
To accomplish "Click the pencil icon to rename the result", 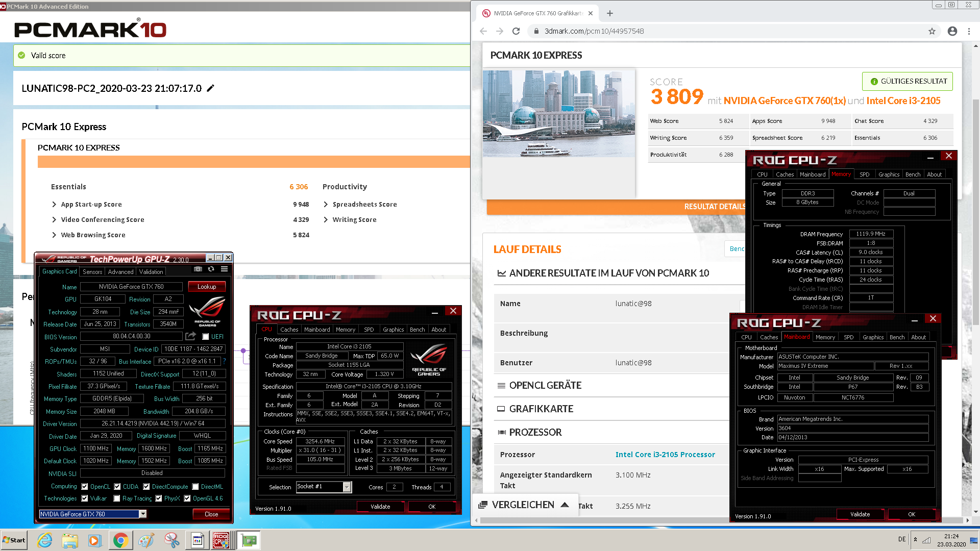I will (x=210, y=88).
